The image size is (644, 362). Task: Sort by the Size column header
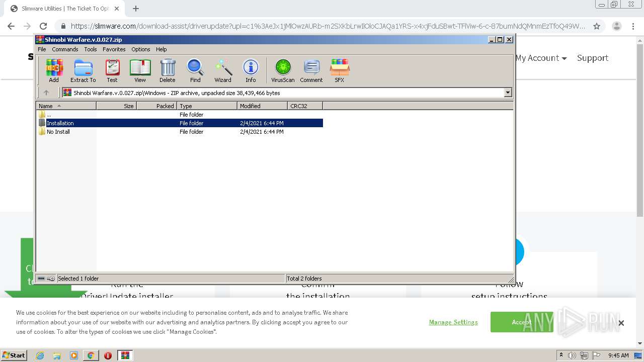pyautogui.click(x=116, y=106)
